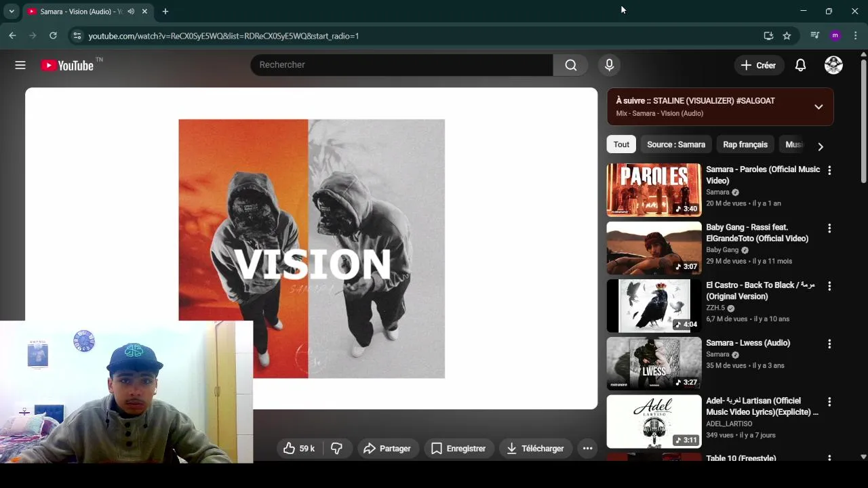Open options for Adel Lartisan video
This screenshot has height=488, width=868.
pyautogui.click(x=829, y=402)
